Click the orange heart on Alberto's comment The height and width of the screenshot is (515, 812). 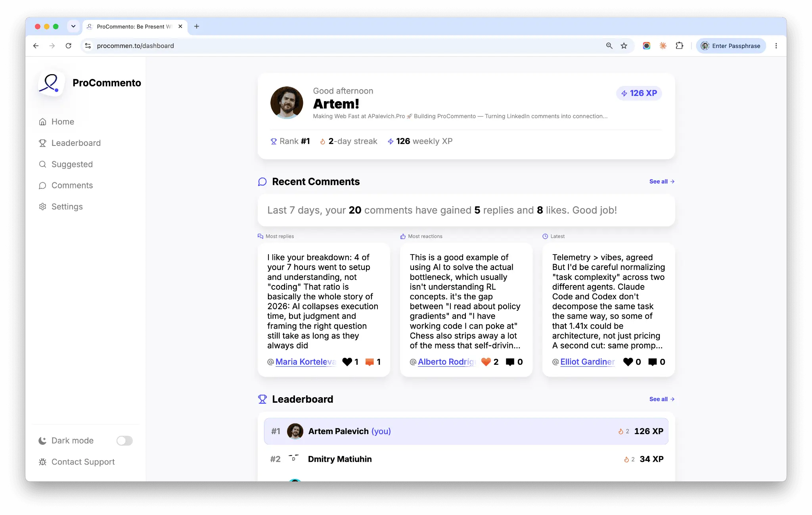pos(486,362)
